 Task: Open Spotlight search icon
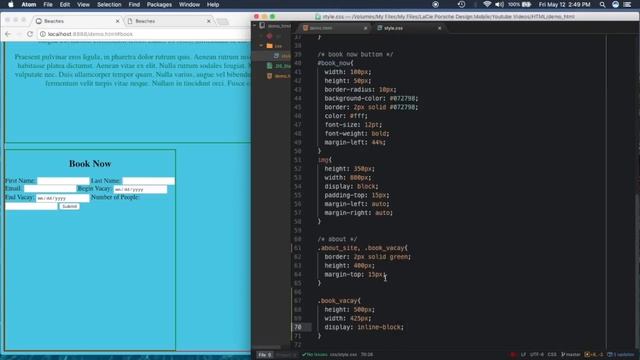click(x=602, y=4)
